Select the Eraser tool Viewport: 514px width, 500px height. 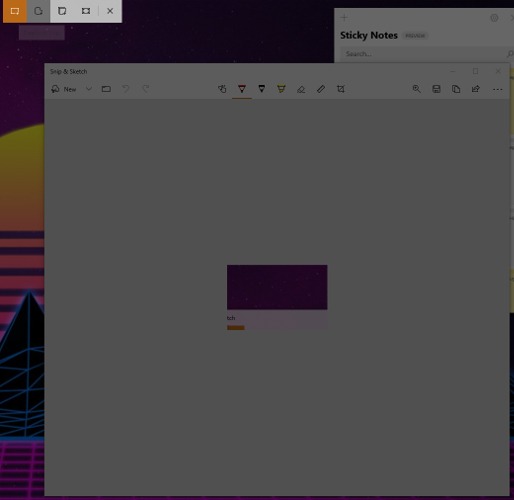(301, 89)
